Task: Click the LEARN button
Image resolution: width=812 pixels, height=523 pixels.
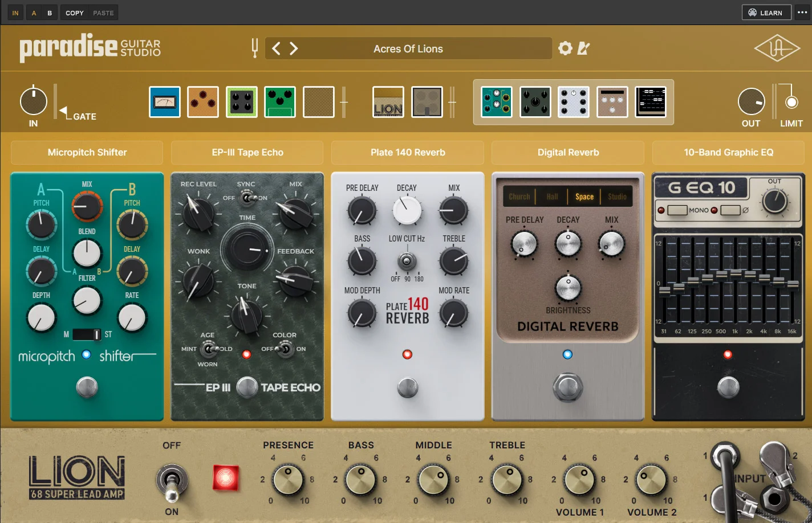Action: pyautogui.click(x=766, y=13)
